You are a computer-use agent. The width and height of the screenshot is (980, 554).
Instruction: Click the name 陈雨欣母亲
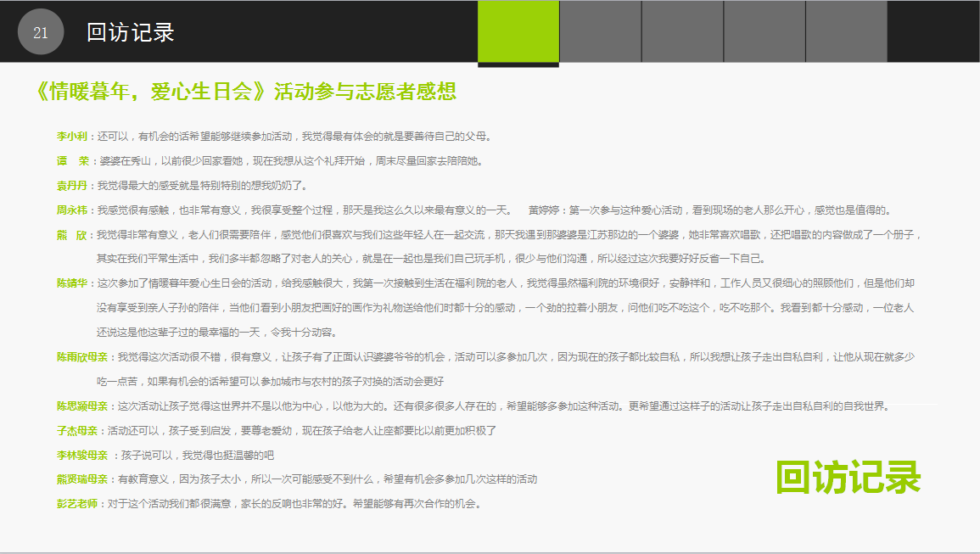pyautogui.click(x=82, y=357)
